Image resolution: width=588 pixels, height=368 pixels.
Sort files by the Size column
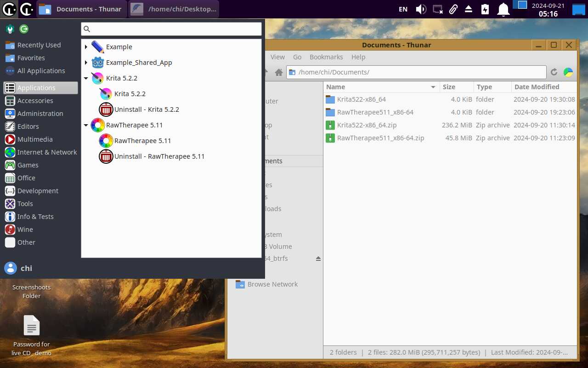457,87
